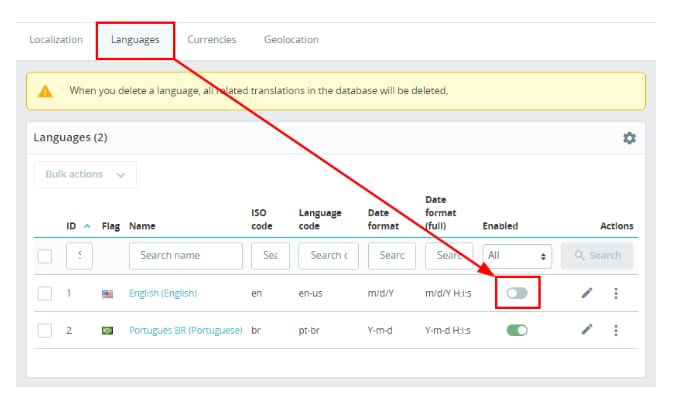Open more actions menu for Portugues BR row
Viewport: 689px width, 394px height.
616,330
